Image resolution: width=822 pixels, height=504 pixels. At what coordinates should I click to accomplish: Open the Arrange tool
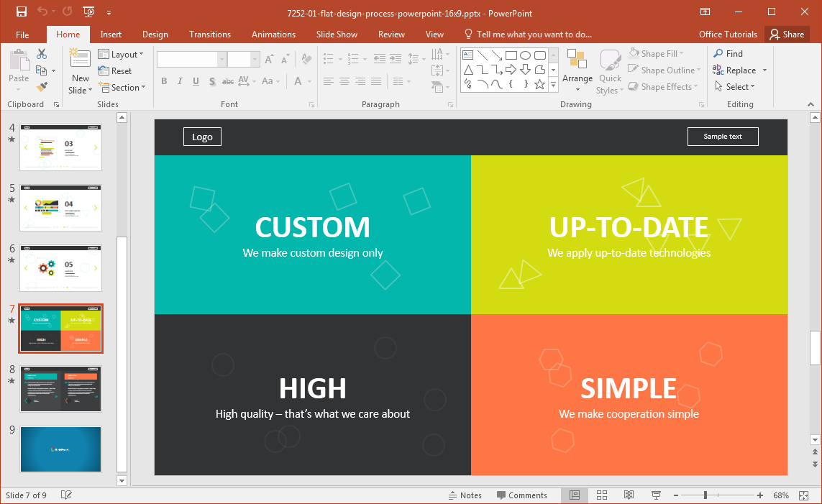pyautogui.click(x=577, y=70)
